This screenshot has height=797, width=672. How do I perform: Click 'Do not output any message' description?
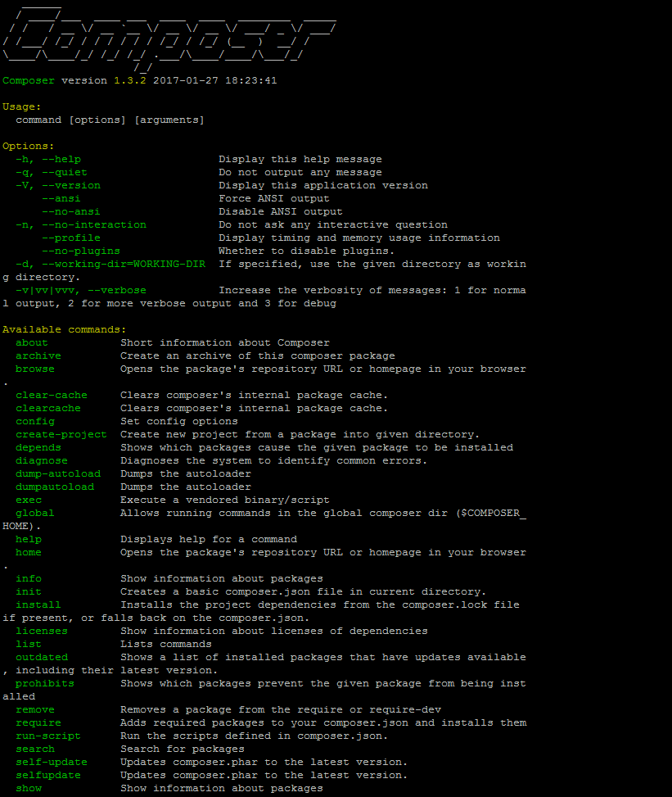pyautogui.click(x=300, y=172)
